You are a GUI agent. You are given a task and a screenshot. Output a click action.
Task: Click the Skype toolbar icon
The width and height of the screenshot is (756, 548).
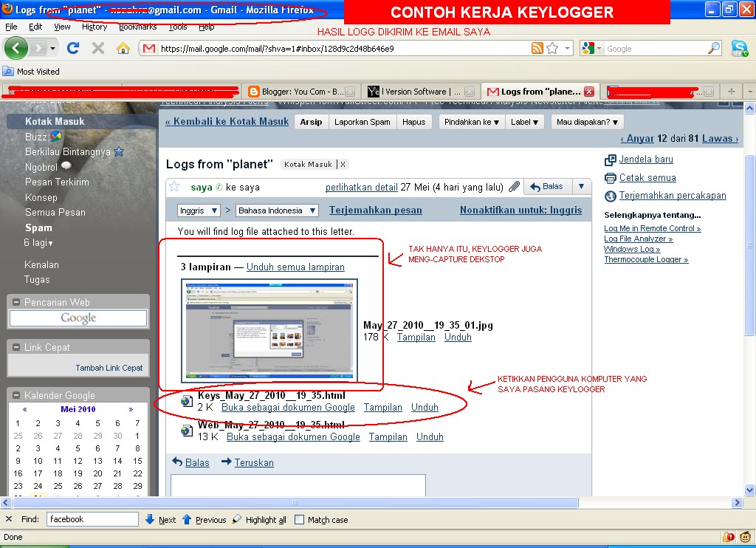tap(739, 48)
